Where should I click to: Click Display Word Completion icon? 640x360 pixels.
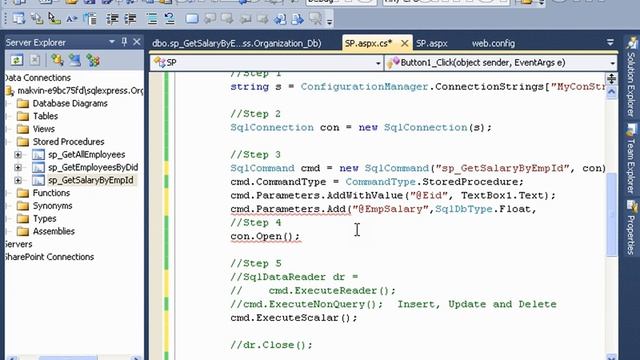coord(72,19)
